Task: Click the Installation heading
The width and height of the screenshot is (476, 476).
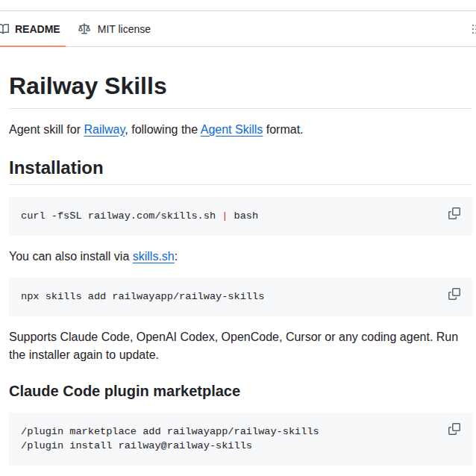Action: [56, 168]
